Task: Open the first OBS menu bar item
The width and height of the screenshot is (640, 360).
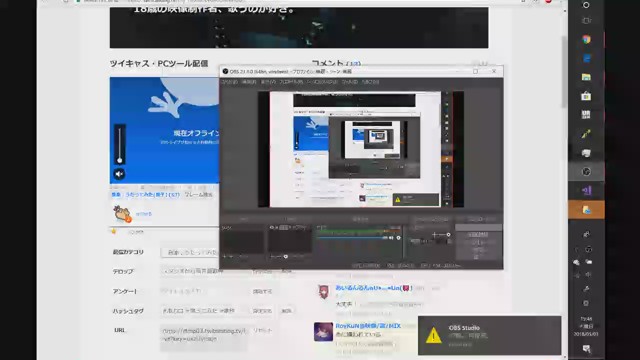Action: click(x=229, y=82)
